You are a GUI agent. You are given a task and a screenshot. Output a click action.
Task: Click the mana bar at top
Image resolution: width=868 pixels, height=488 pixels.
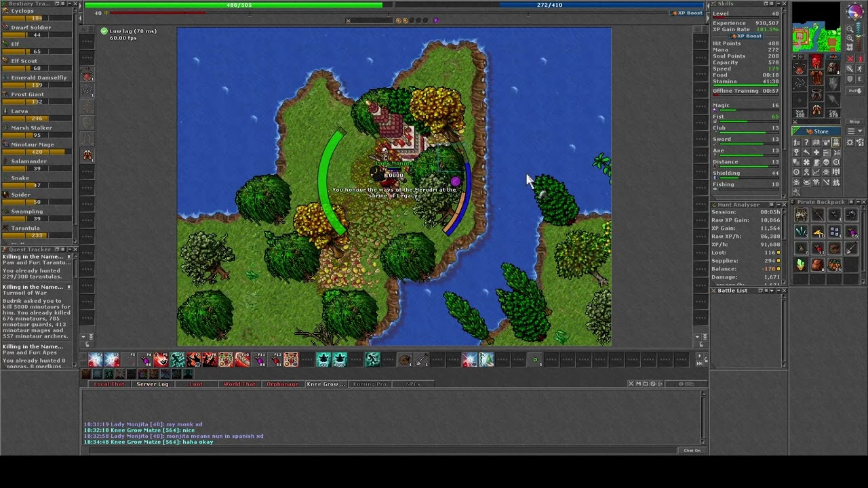point(549,5)
